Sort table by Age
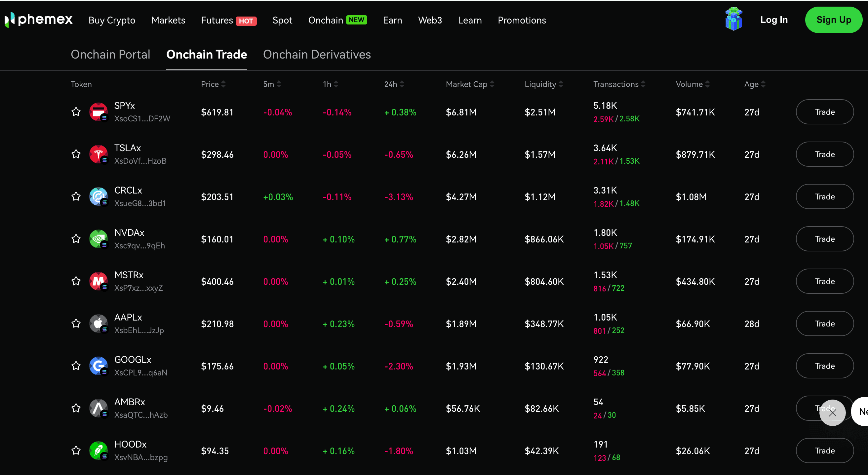The height and width of the screenshot is (475, 868). click(755, 84)
